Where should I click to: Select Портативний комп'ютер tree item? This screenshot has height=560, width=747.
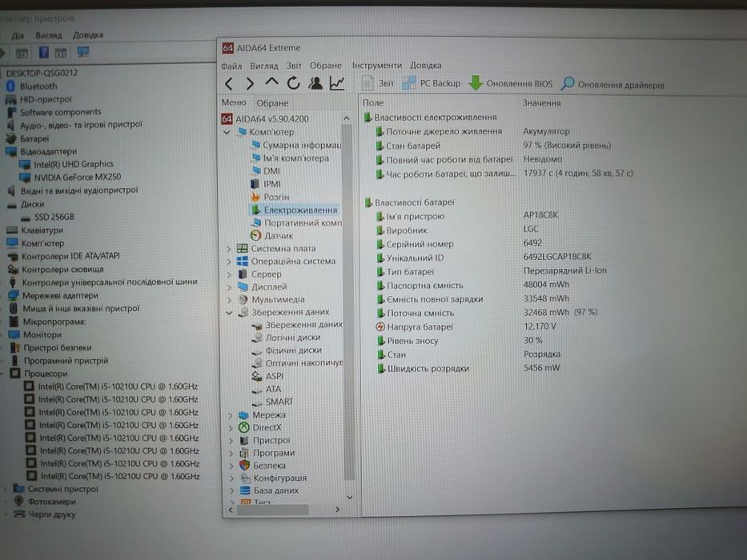(x=297, y=223)
